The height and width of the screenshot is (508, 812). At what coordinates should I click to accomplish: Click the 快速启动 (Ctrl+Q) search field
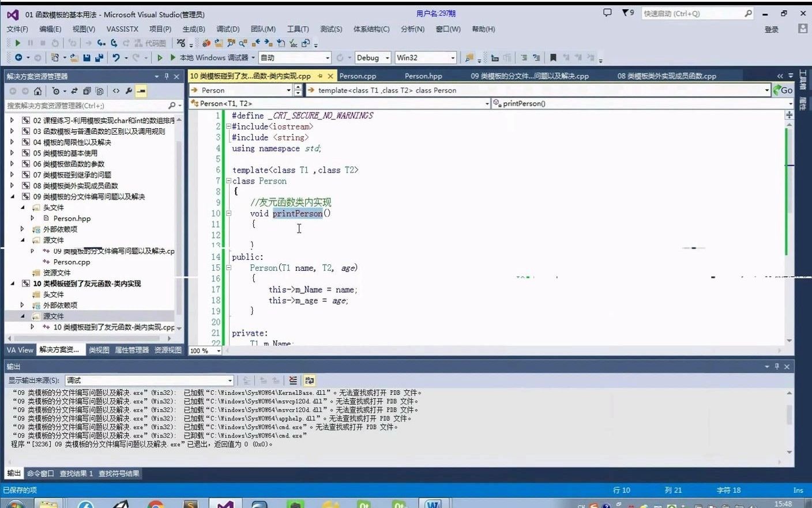pyautogui.click(x=698, y=13)
